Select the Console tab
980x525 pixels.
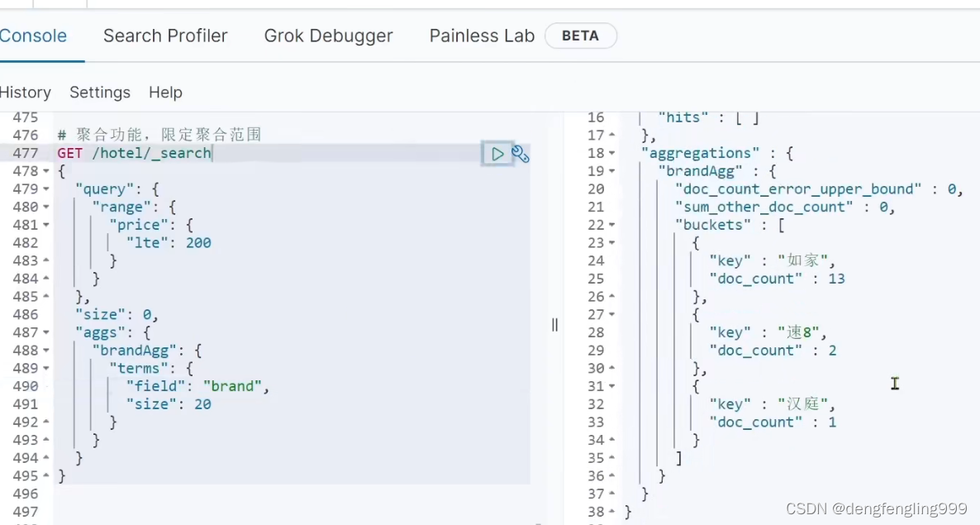point(33,36)
